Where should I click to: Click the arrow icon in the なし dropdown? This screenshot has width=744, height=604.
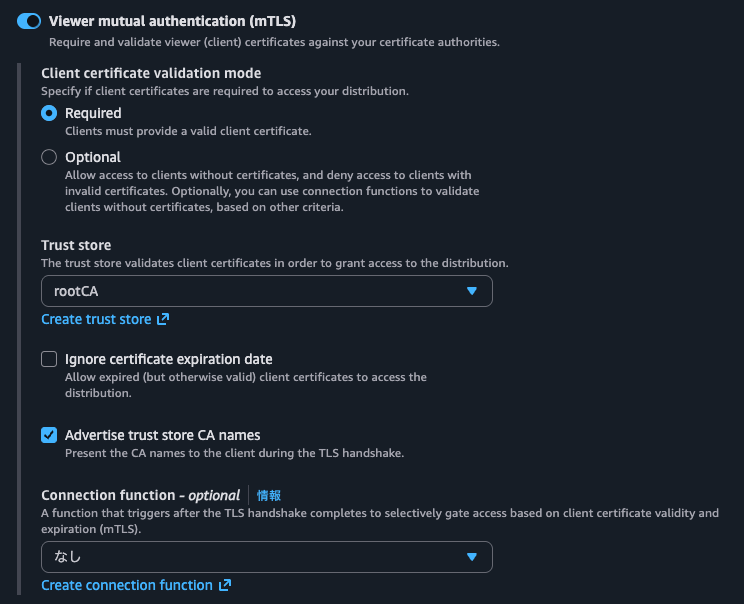(x=472, y=557)
